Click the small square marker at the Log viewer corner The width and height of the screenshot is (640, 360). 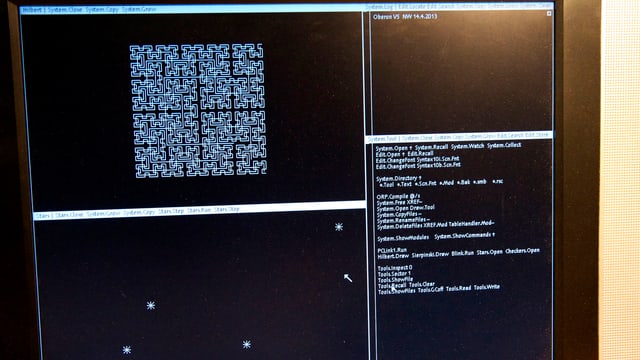point(549,14)
